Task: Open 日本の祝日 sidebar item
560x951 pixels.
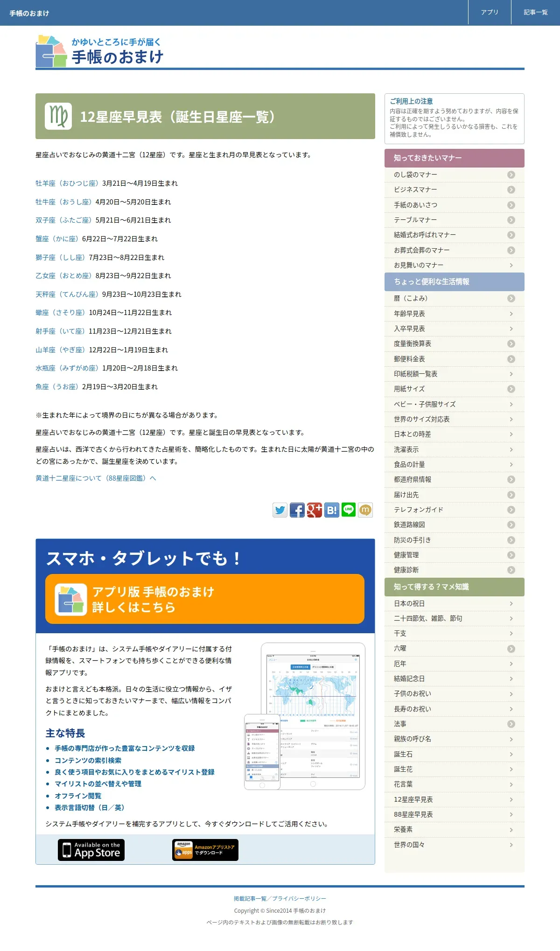Action: pyautogui.click(x=455, y=603)
